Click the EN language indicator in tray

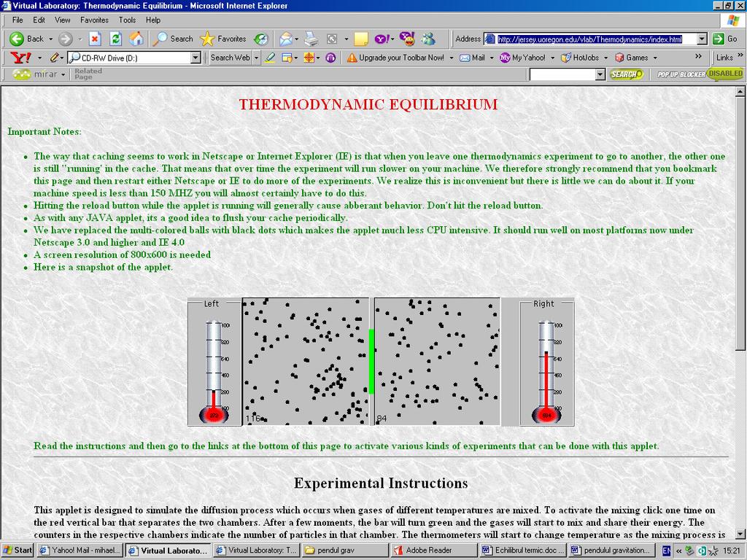coord(667,551)
